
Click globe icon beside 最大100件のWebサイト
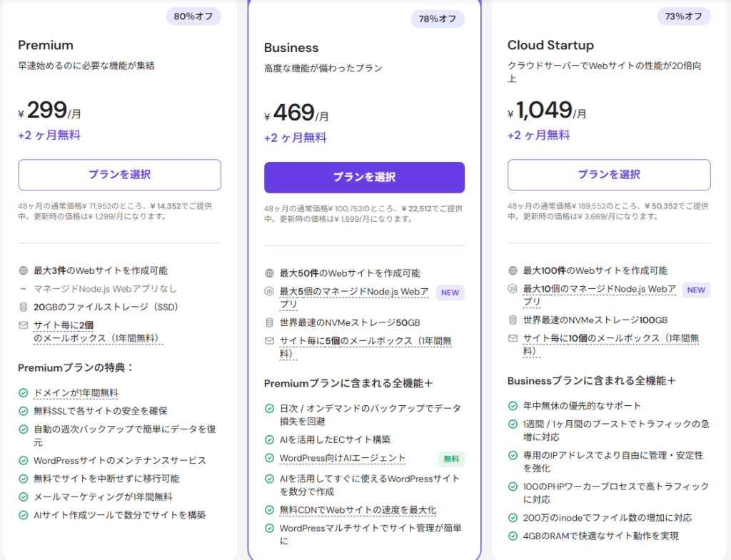click(x=513, y=271)
